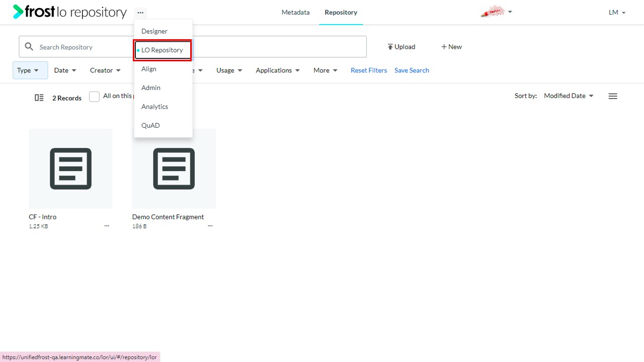This screenshot has width=644, height=362.
Task: Open the CF - Intro thumbnail
Action: (70, 168)
